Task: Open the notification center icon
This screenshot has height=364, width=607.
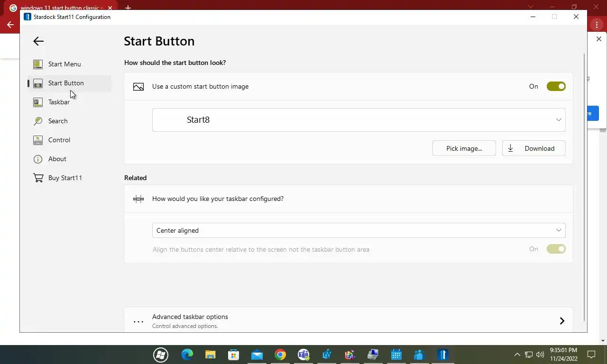Action: point(591,354)
